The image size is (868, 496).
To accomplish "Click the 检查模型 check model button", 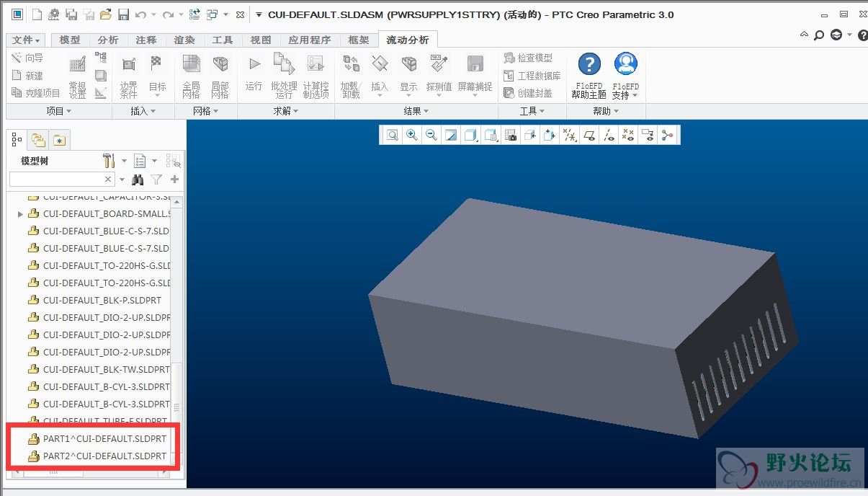I will tap(528, 58).
